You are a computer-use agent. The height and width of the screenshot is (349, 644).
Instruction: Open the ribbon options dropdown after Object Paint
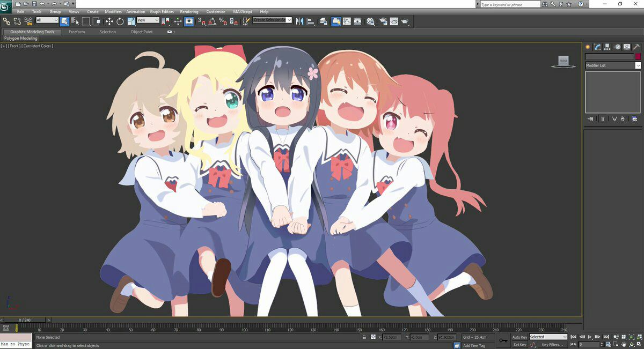click(x=171, y=32)
